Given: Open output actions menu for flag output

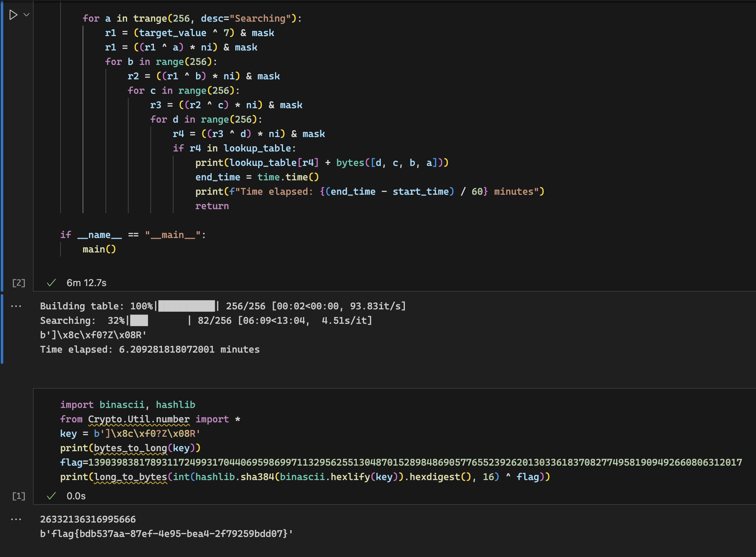Looking at the screenshot, I should (16, 519).
